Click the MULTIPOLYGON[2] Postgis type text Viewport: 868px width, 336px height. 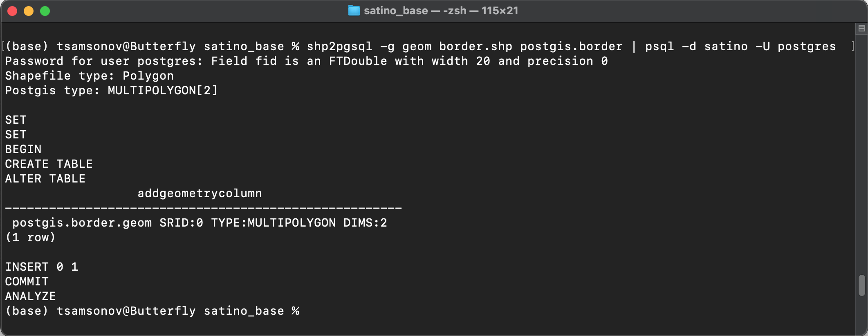coord(163,91)
